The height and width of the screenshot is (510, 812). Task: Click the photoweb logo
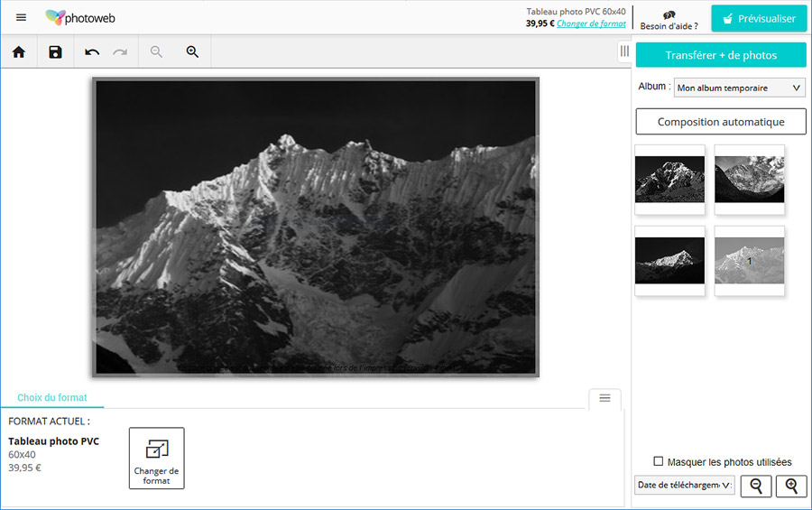(x=80, y=18)
